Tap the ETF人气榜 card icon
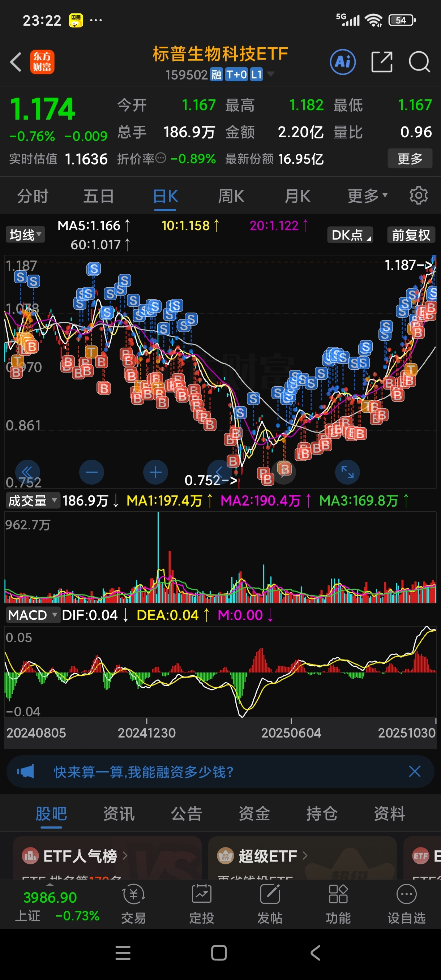 (30, 856)
